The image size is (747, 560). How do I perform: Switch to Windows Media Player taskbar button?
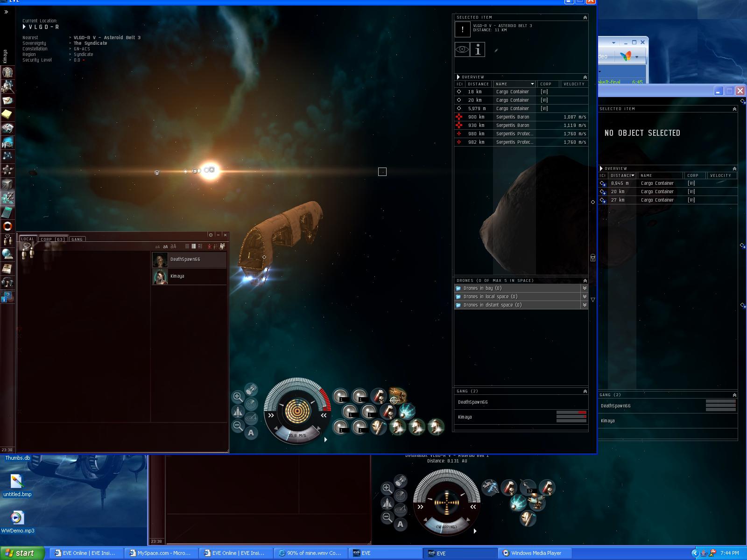(x=536, y=553)
